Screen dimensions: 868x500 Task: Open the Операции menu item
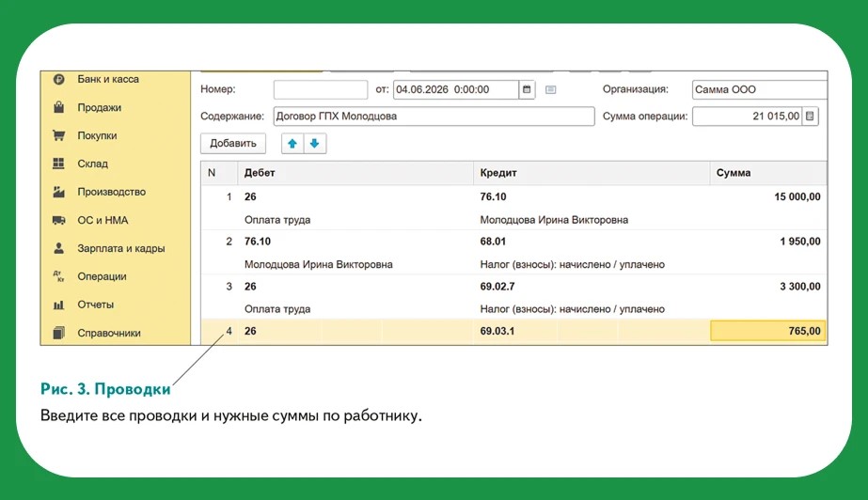[x=102, y=276]
